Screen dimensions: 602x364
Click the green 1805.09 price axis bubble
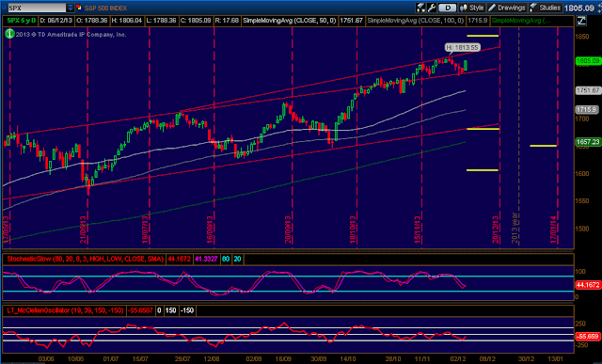(x=588, y=60)
